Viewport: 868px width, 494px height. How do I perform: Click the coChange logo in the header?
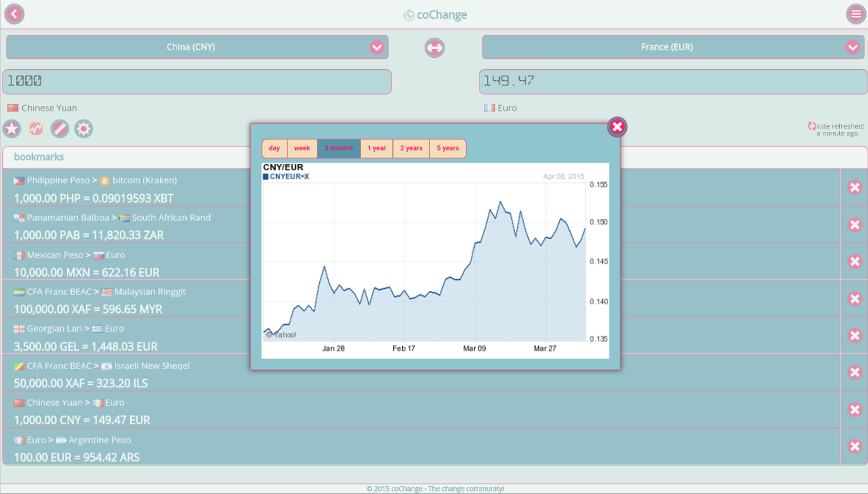point(435,15)
